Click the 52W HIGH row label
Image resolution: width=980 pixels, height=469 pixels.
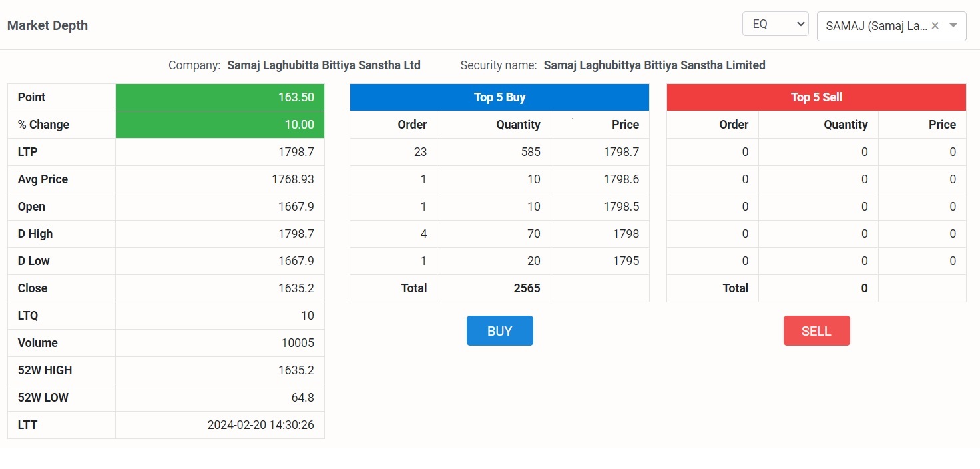45,370
